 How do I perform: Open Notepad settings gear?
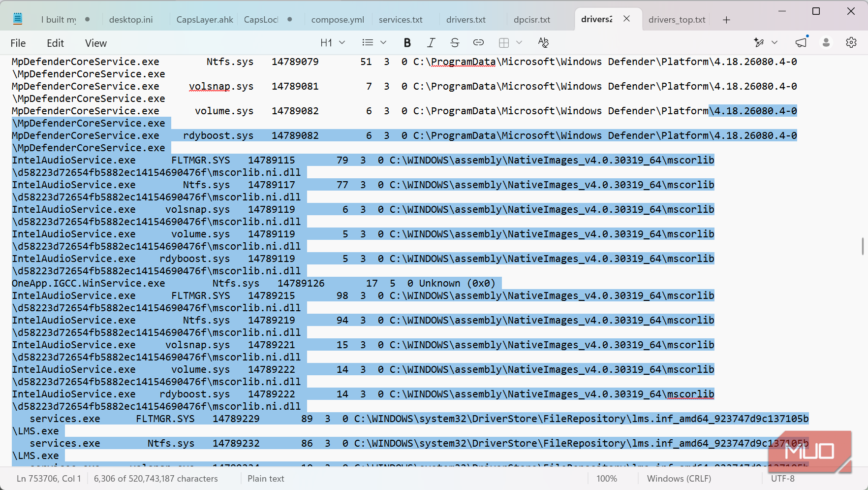(851, 43)
